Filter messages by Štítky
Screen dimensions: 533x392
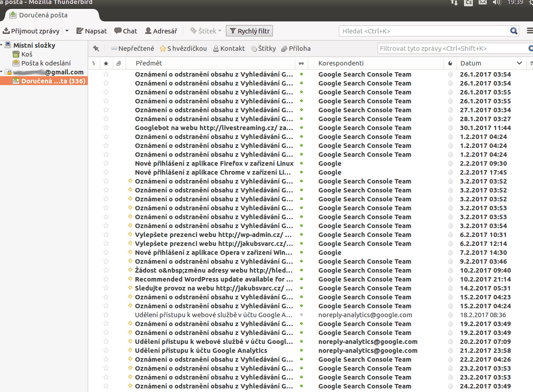coord(264,49)
